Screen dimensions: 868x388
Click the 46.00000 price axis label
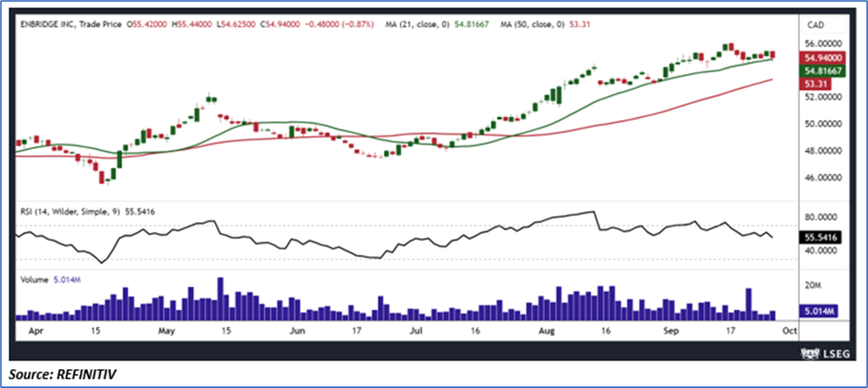pyautogui.click(x=823, y=177)
